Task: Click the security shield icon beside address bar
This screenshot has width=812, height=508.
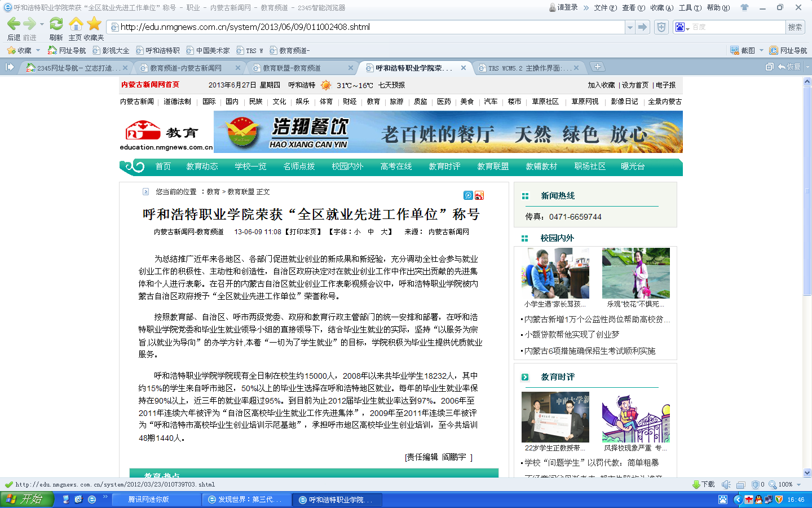Action: tap(661, 27)
